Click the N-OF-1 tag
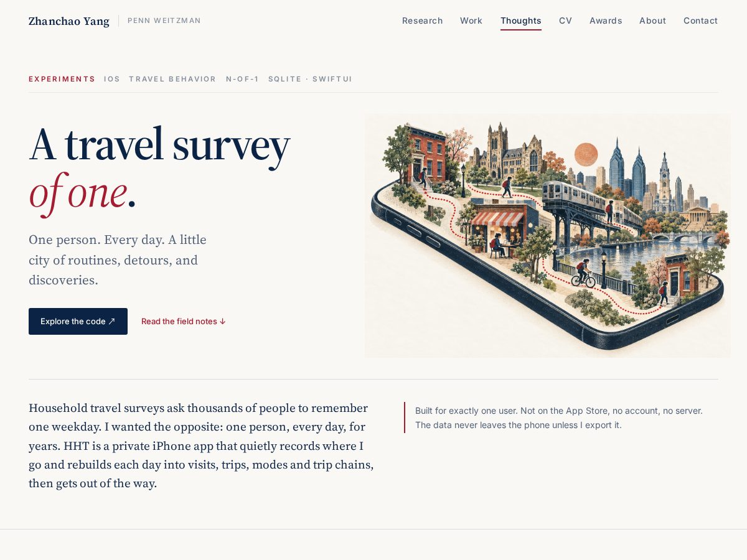The image size is (747, 560). coord(242,79)
